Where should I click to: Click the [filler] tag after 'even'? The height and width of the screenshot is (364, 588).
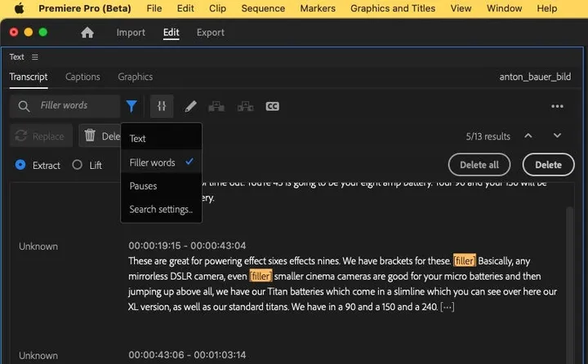(x=261, y=276)
